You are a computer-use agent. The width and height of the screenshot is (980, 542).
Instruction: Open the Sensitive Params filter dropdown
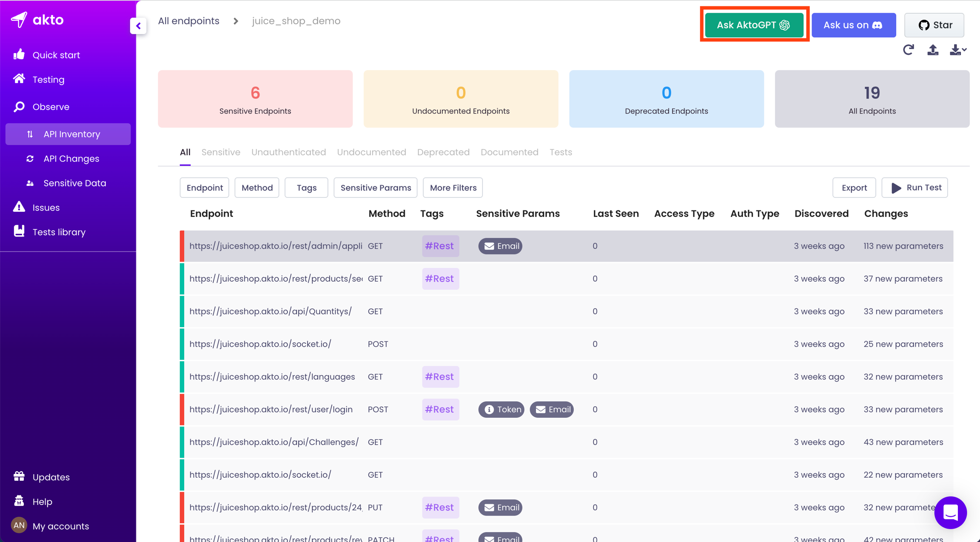376,188
